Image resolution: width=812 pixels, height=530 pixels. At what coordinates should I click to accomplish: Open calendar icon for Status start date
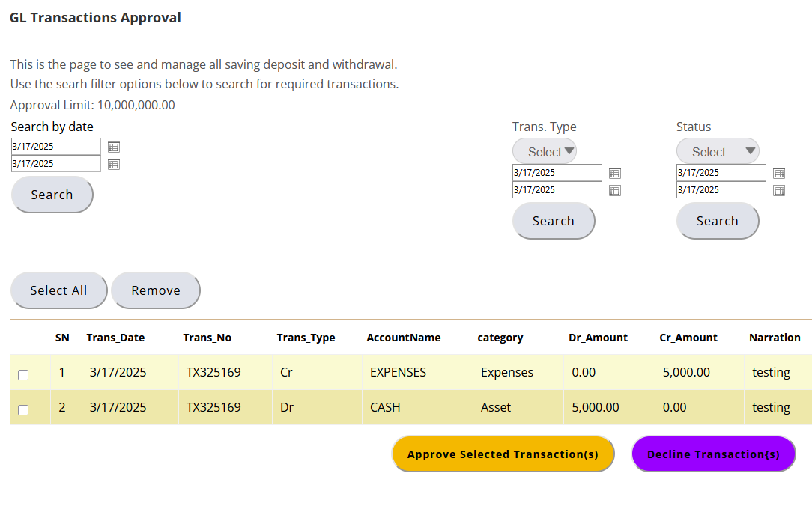click(x=779, y=173)
